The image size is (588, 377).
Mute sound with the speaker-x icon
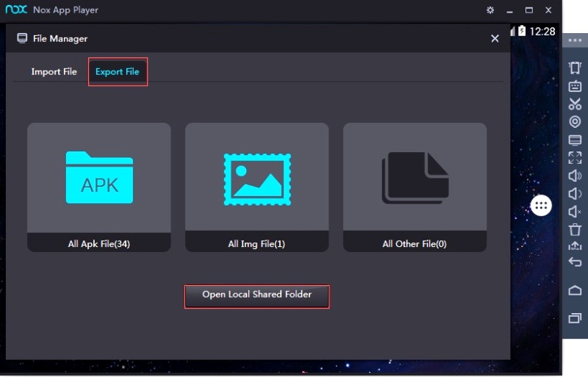click(575, 212)
